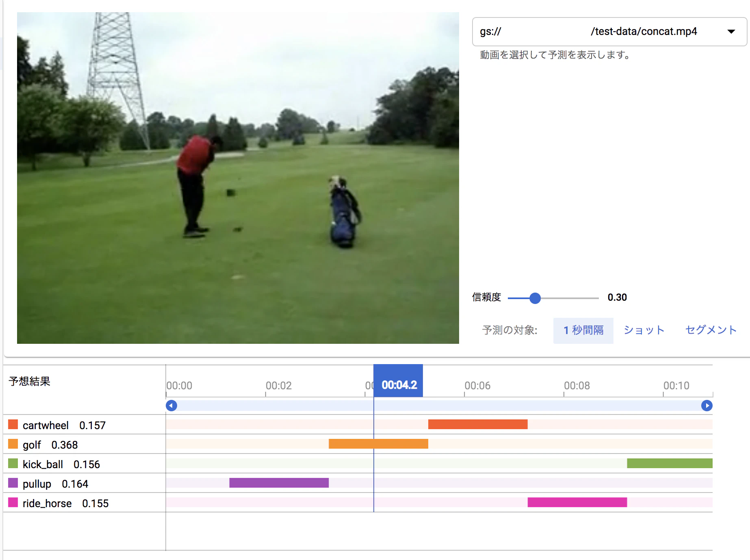
Task: Select the 1 秒間隔 prediction target tab
Action: tap(583, 330)
